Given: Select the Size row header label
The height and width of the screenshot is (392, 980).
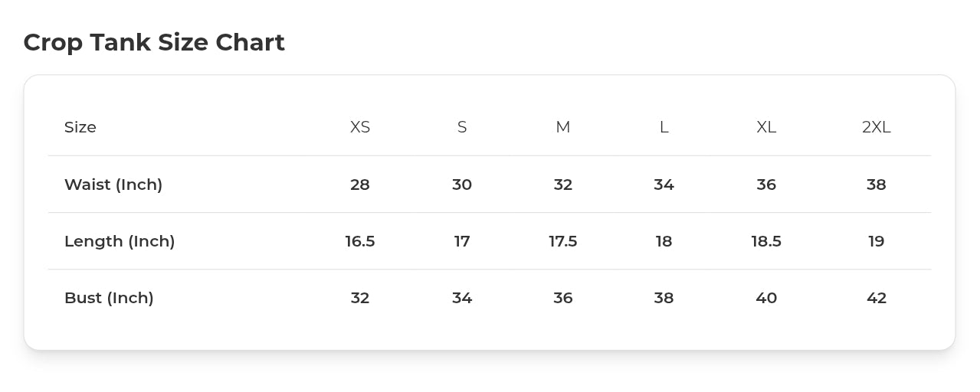Looking at the screenshot, I should (x=80, y=127).
